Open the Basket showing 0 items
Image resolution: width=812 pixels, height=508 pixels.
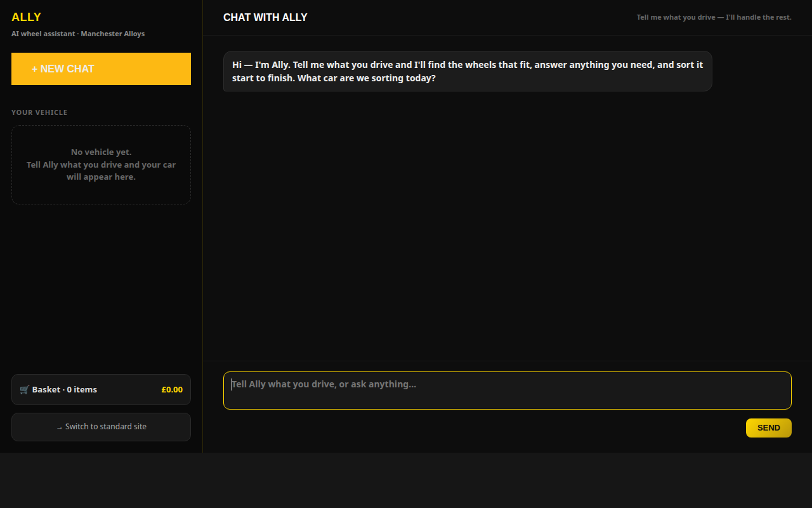(101, 389)
